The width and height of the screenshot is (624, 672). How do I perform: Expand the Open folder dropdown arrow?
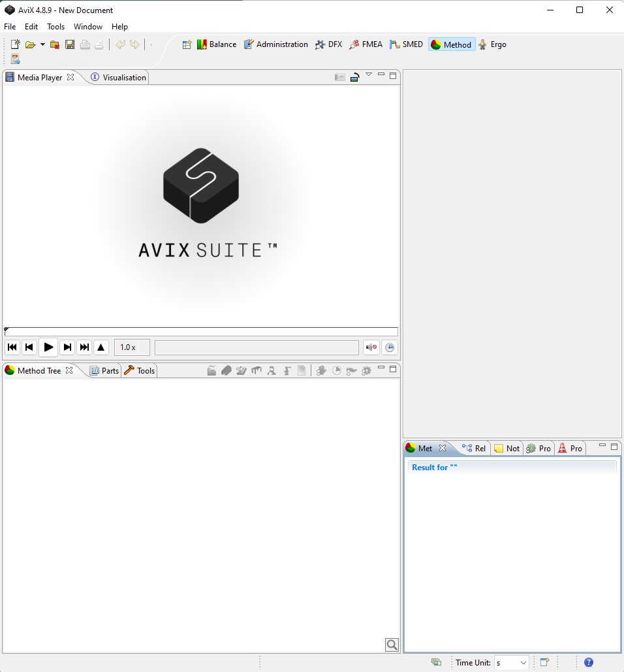pos(42,44)
